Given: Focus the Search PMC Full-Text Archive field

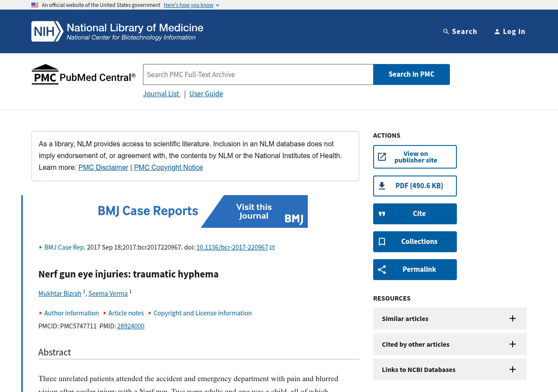Looking at the screenshot, I should [x=258, y=74].
